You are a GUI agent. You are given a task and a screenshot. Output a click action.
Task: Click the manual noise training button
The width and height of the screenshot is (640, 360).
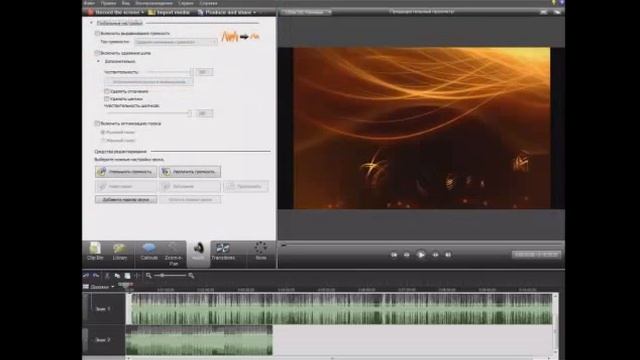[149, 82]
